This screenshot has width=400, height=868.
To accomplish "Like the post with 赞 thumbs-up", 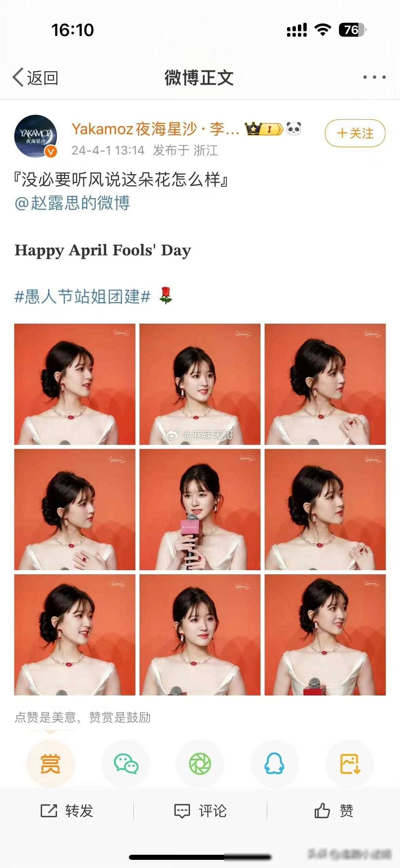I will click(334, 811).
